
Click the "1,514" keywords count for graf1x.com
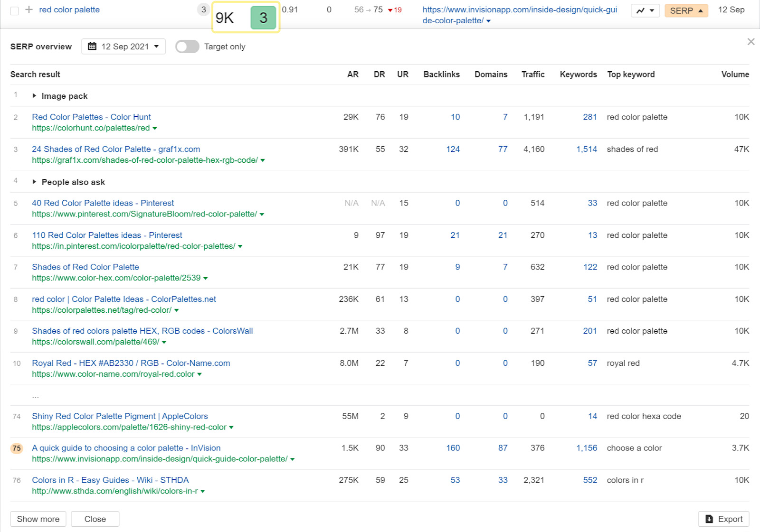pos(586,149)
